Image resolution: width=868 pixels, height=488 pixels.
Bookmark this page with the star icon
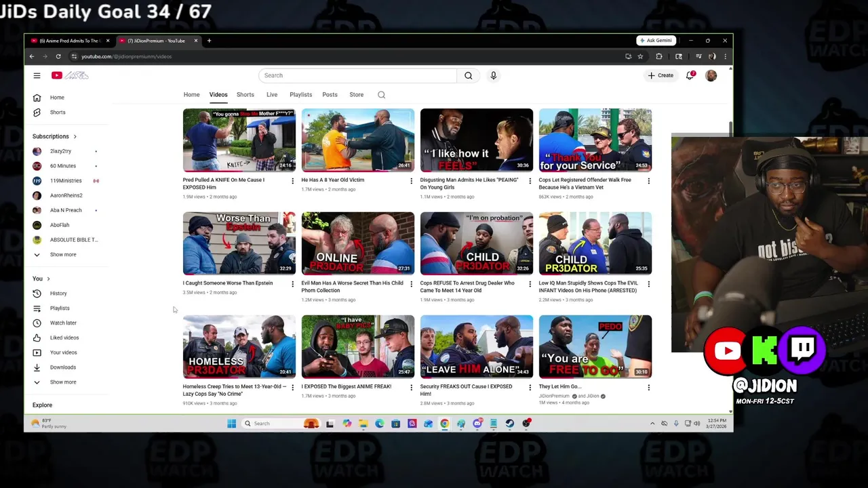point(640,56)
